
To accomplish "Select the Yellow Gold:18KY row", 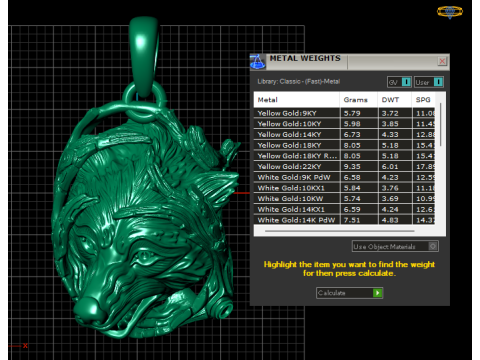I will [x=344, y=145].
